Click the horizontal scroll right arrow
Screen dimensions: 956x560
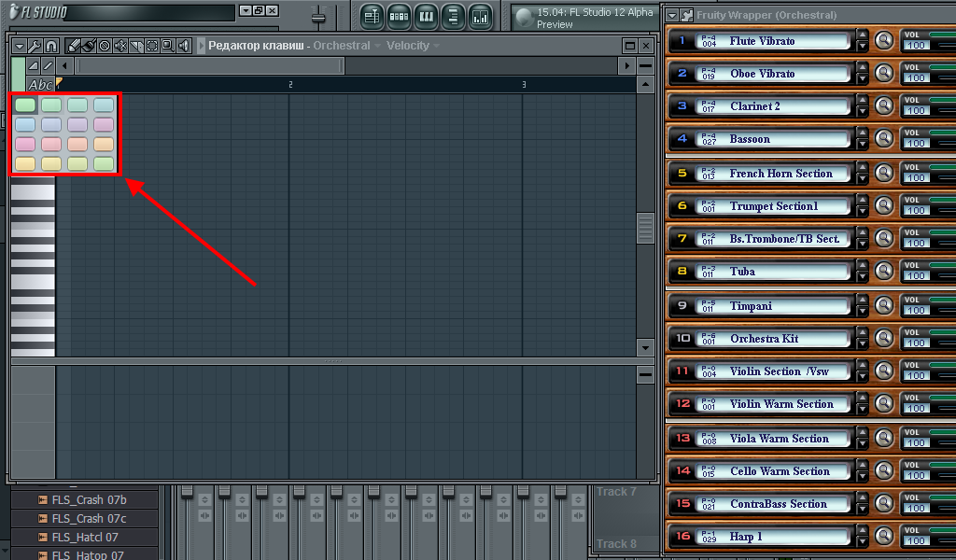[x=626, y=66]
